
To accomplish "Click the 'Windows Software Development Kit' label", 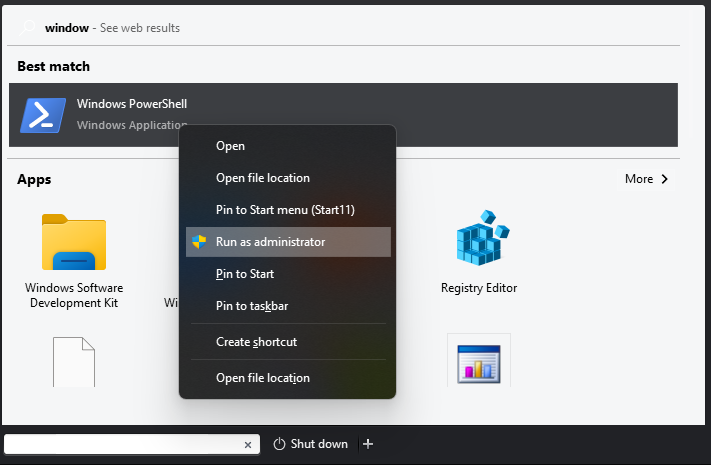I will (74, 295).
